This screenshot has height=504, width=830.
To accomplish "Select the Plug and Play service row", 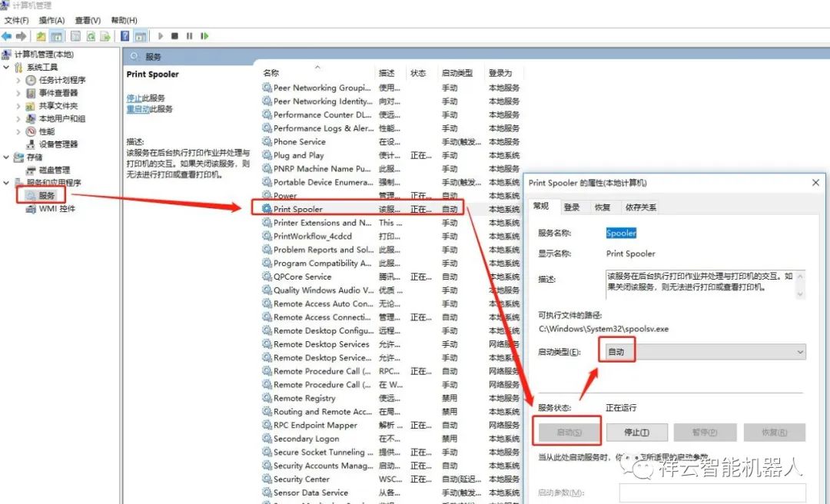I will (390, 155).
